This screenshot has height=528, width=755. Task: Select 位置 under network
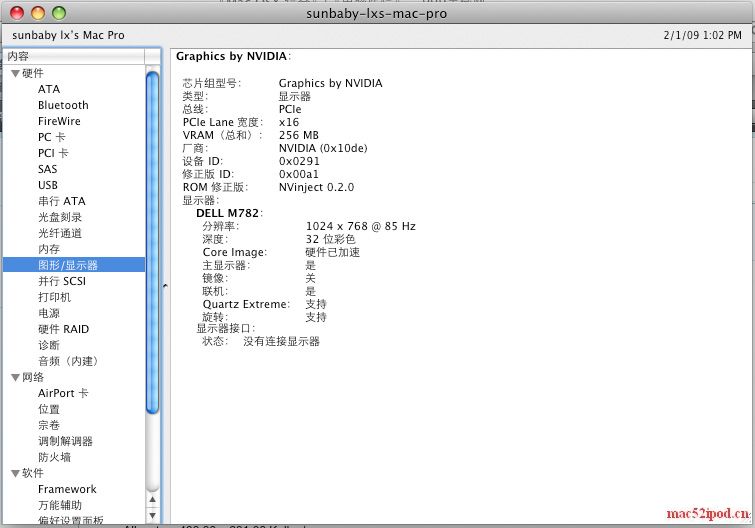(x=49, y=409)
